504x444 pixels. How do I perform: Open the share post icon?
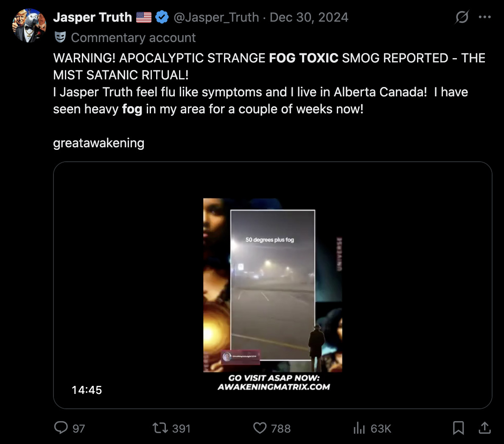pyautogui.click(x=485, y=428)
